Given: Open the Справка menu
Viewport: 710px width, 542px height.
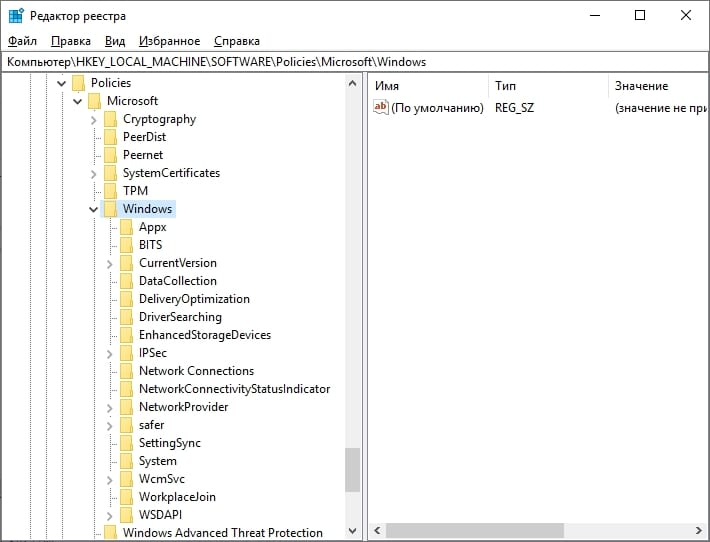Looking at the screenshot, I should point(237,41).
